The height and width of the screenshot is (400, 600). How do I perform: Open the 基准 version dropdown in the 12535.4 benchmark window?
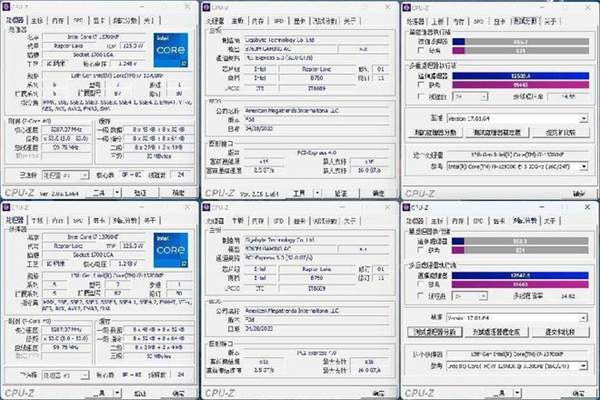tap(517, 119)
